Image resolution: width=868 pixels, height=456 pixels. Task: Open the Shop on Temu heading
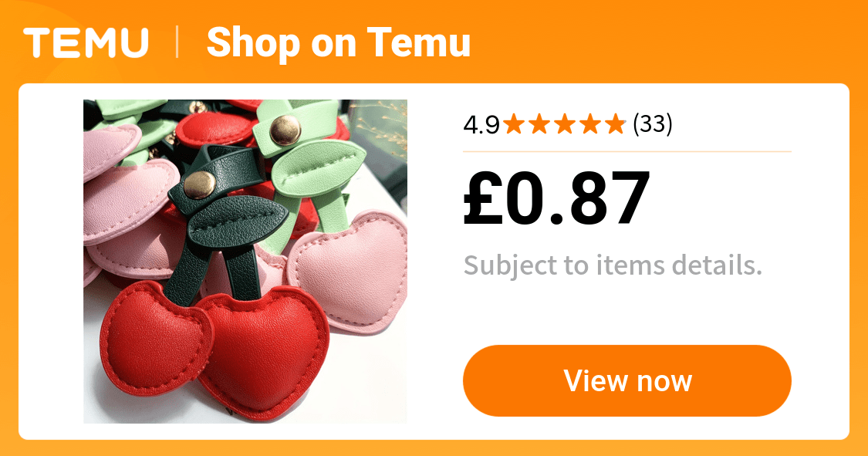coord(338,42)
